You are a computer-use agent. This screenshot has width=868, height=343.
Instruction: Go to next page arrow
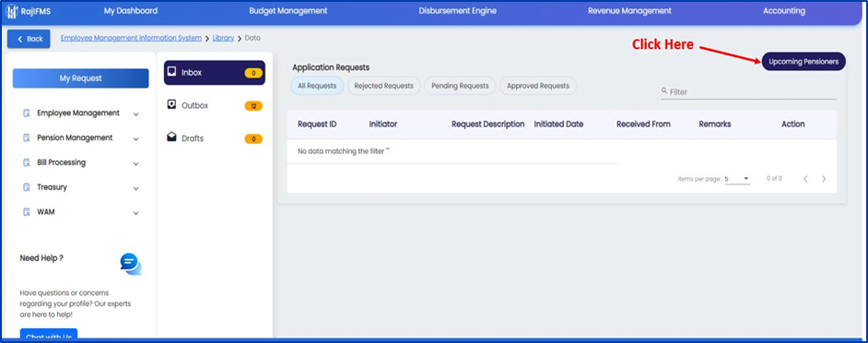click(x=824, y=179)
